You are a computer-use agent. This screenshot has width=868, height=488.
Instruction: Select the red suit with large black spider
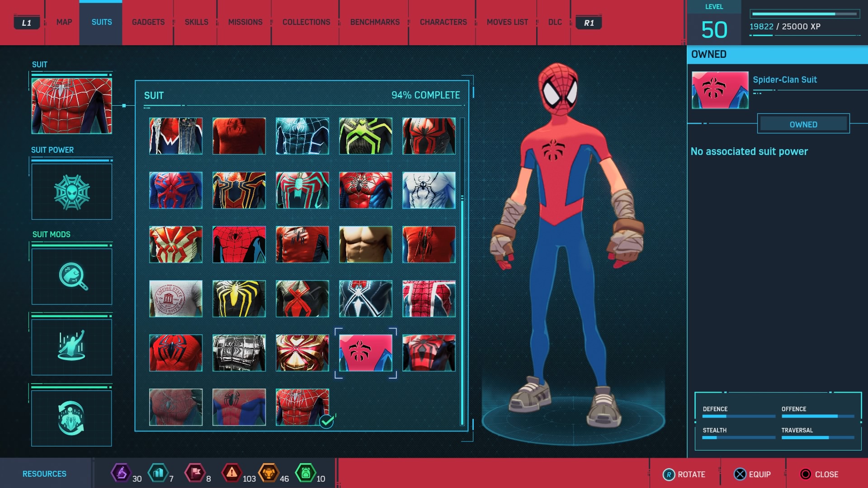[x=176, y=353]
